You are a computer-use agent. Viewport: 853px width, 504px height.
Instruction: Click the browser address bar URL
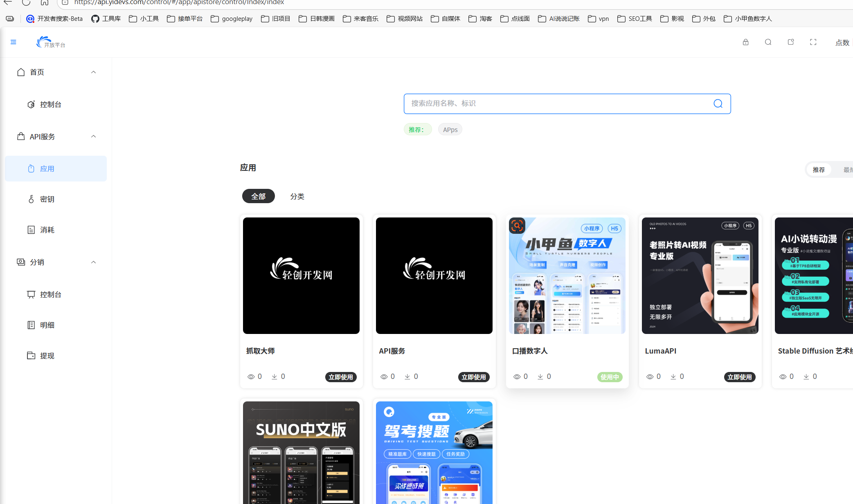tap(179, 2)
